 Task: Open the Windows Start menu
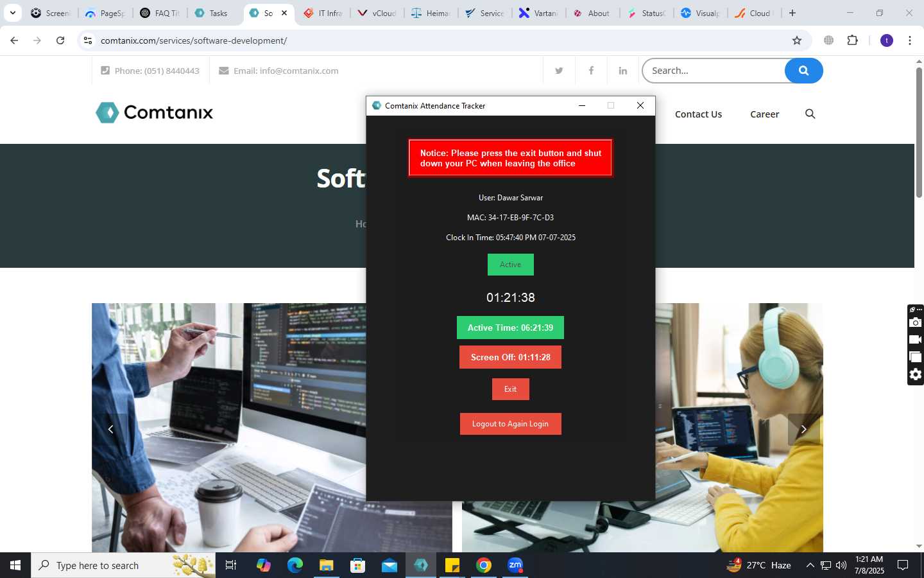[15, 565]
